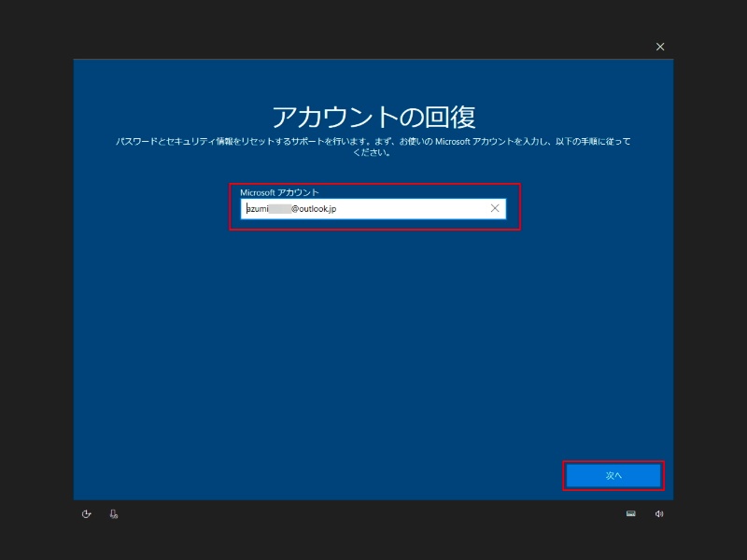Click the password reset instruction text
The height and width of the screenshot is (560, 747).
[373, 141]
